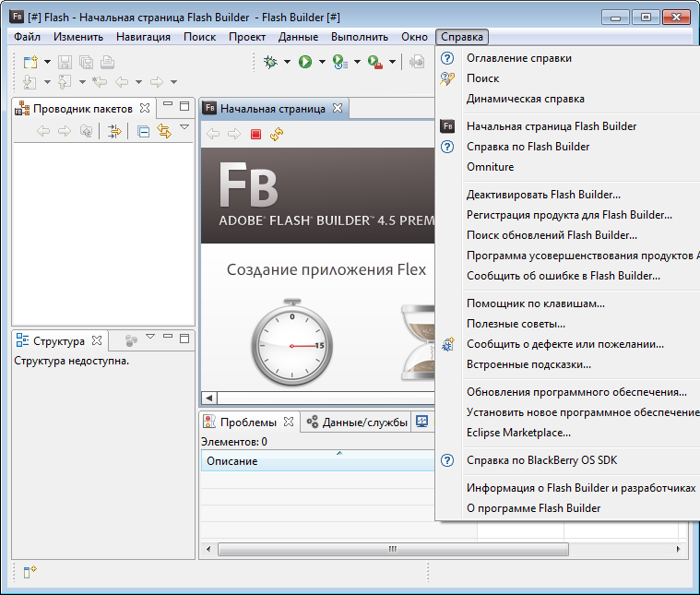The width and height of the screenshot is (700, 595).
Task: Click the new fast view icon in status bar
Action: click(x=30, y=571)
